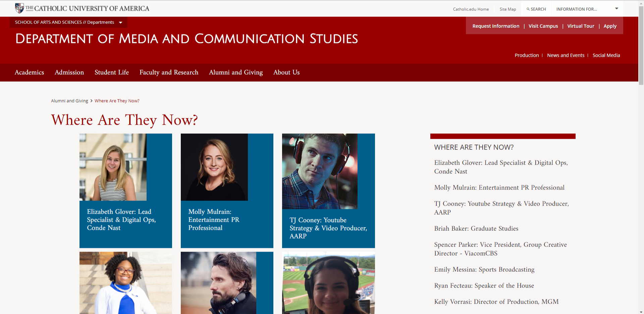The width and height of the screenshot is (644, 314).
Task: Click the Molly Mulrain portrait thumbnail
Action: 214,167
